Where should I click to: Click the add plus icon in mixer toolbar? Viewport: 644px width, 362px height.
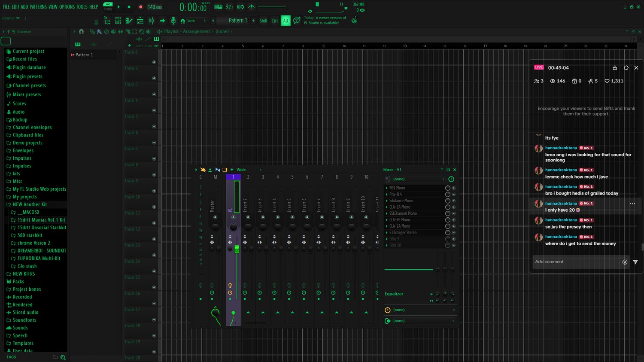point(232,170)
